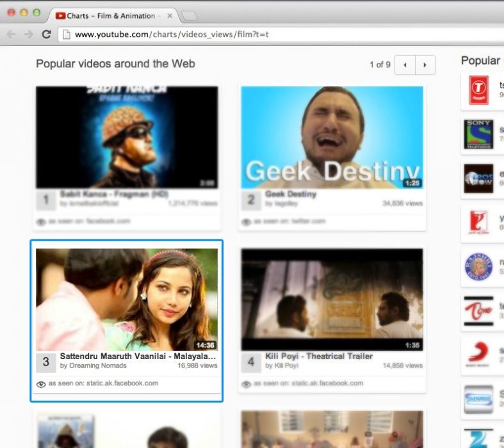Click the browser back arrow
The image size is (504, 448).
11,35
